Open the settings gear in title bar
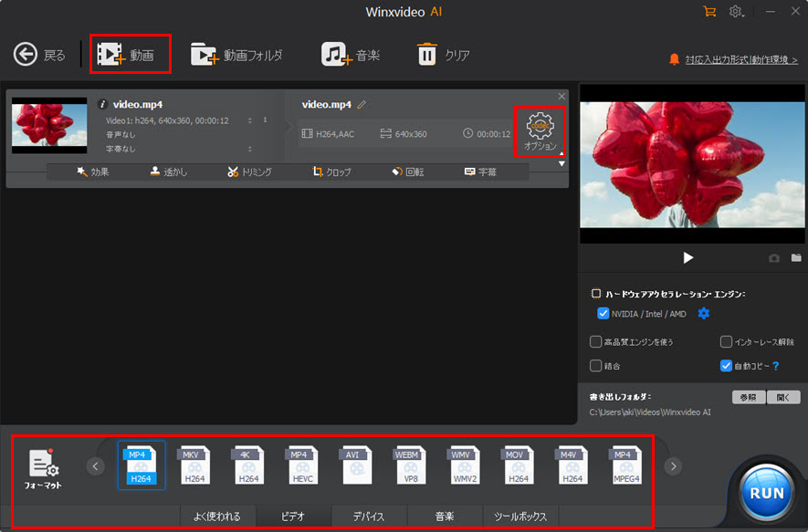 (x=736, y=11)
